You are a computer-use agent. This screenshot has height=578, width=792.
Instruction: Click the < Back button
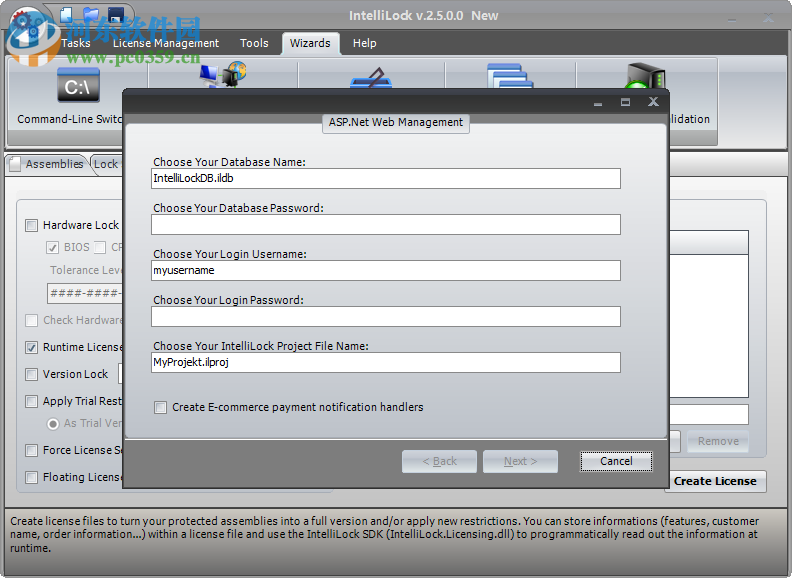439,461
